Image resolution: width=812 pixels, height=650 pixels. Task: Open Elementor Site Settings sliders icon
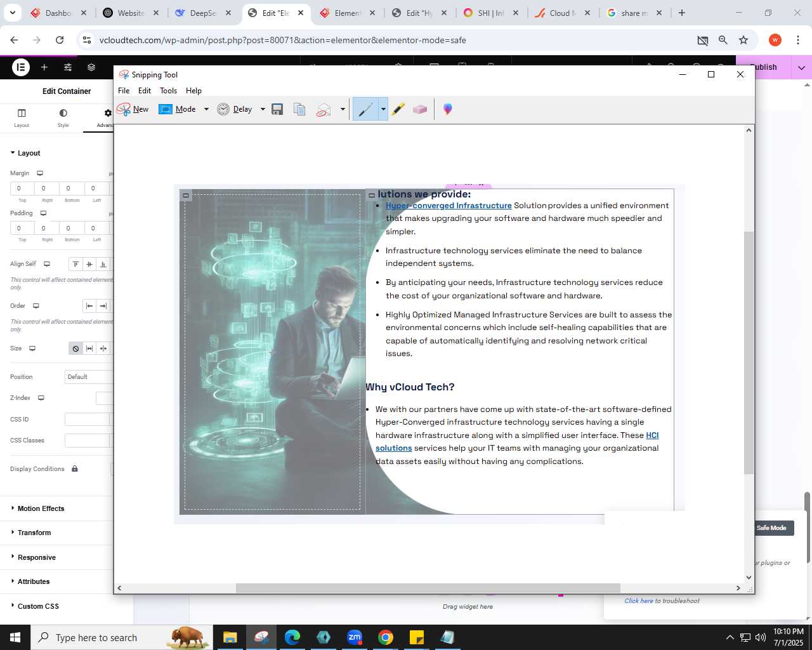(x=68, y=67)
